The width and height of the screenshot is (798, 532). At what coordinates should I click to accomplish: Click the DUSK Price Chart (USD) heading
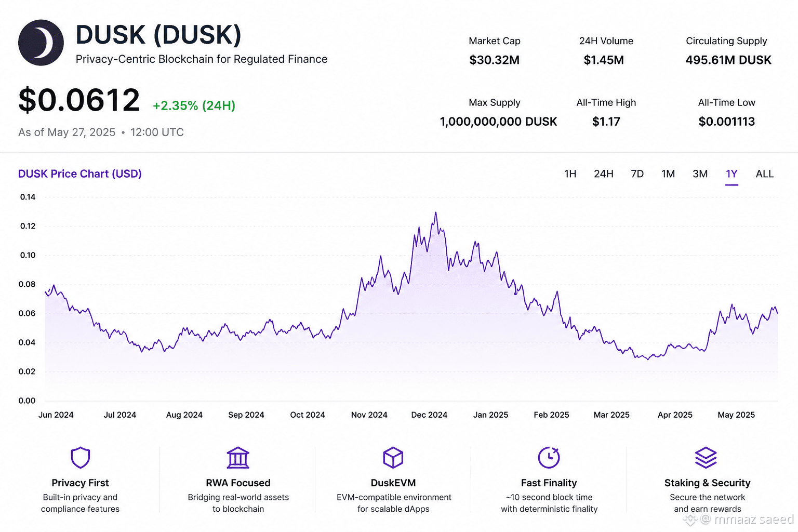80,174
